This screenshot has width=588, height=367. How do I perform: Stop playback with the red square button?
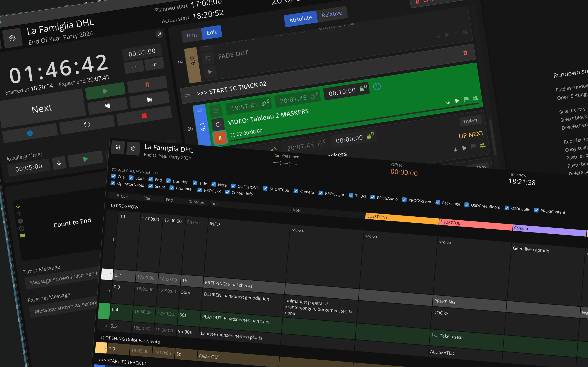coord(144,116)
